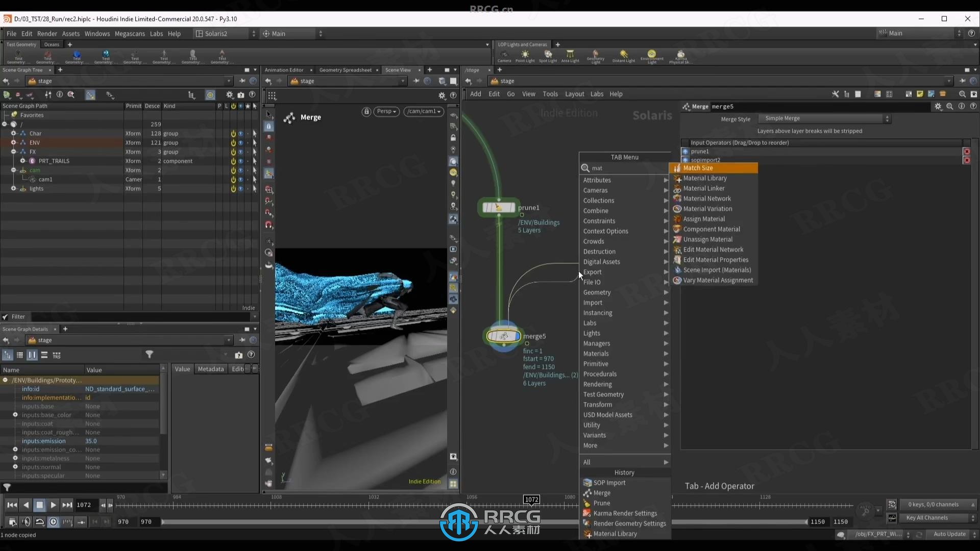Image resolution: width=980 pixels, height=551 pixels.
Task: Open network editor Layout menu
Action: tap(574, 94)
